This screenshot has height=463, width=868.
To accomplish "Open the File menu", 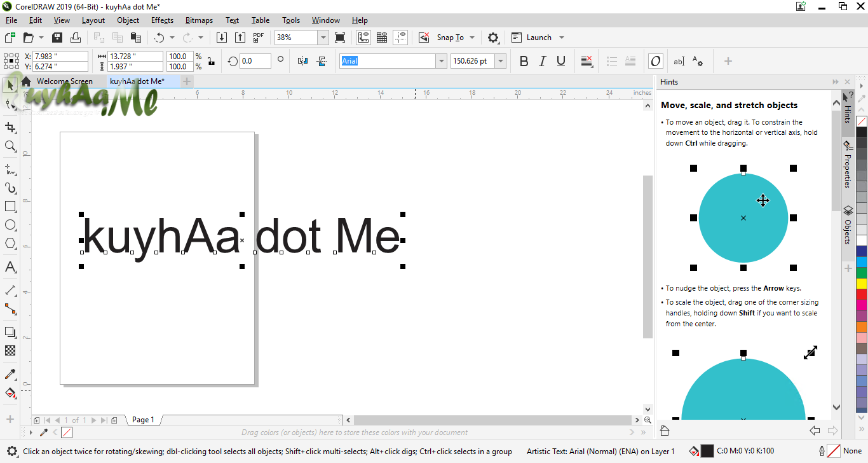I will (11, 20).
